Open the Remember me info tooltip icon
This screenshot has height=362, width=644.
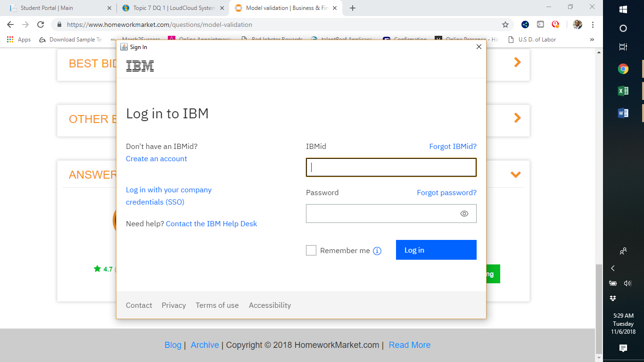377,251
